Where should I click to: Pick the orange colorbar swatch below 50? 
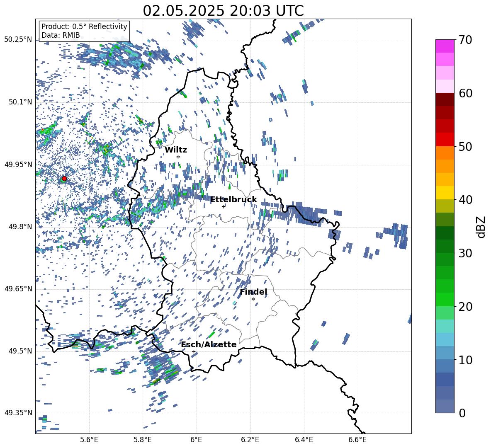[x=445, y=153]
